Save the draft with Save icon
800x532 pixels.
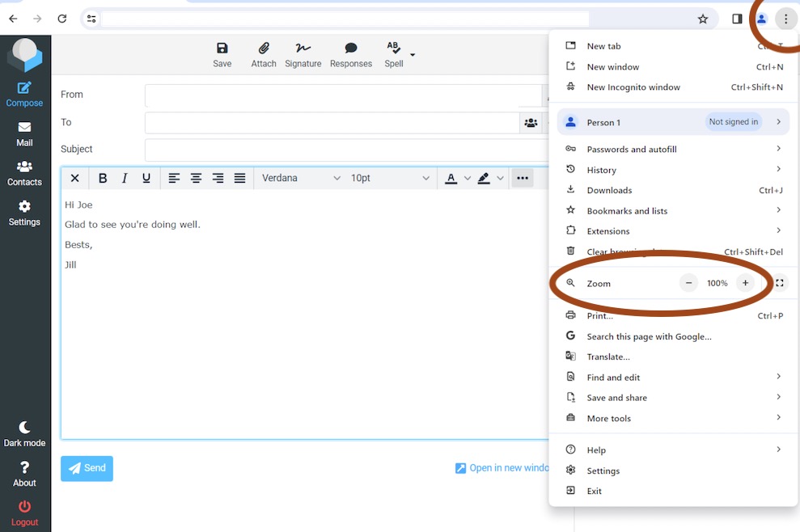222,54
